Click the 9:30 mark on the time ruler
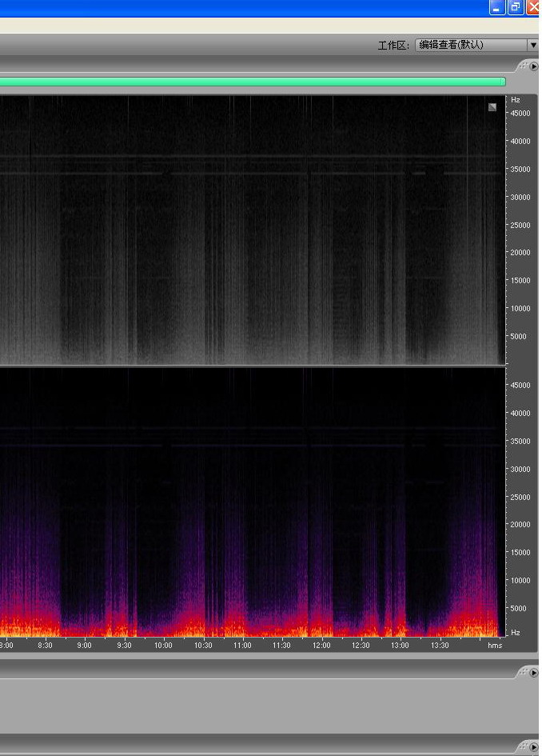Image resolution: width=542 pixels, height=756 pixels. click(124, 645)
